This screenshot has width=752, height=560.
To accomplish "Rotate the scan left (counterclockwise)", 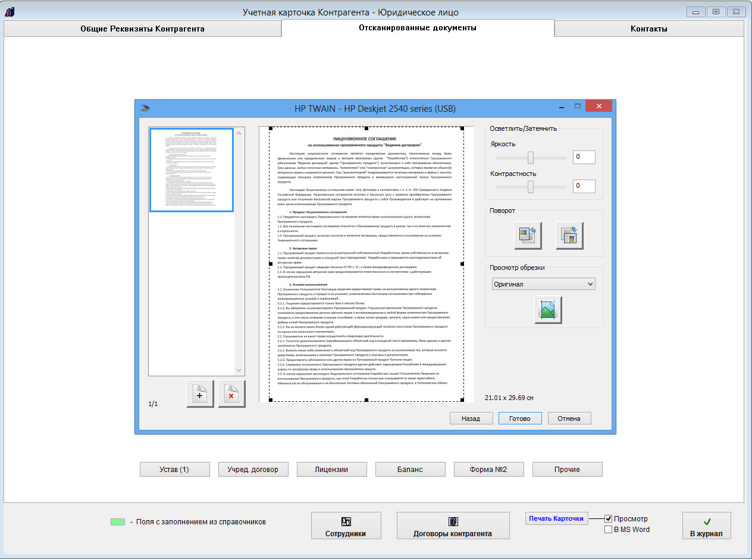I will pos(528,235).
